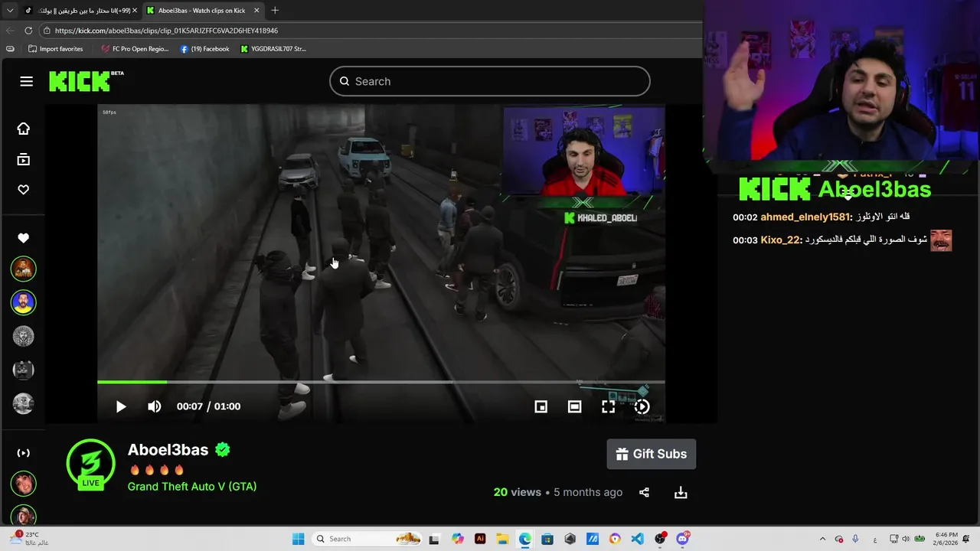Open FC Pro Open Regio bookmark

(135, 49)
